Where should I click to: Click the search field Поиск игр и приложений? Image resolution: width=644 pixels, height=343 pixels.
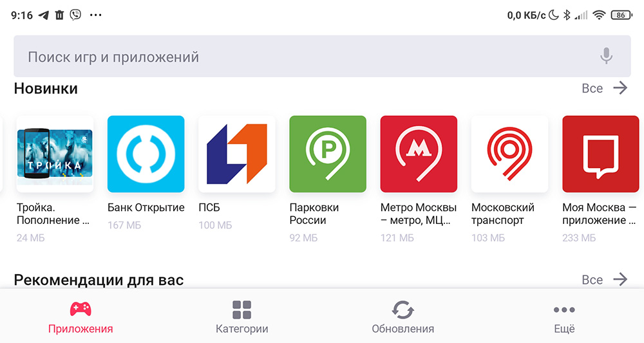tap(322, 56)
